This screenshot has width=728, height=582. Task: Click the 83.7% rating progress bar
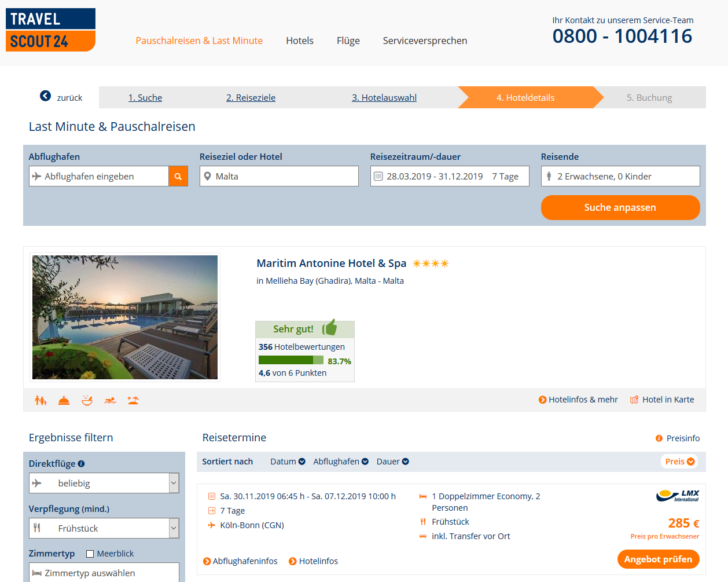pos(291,360)
